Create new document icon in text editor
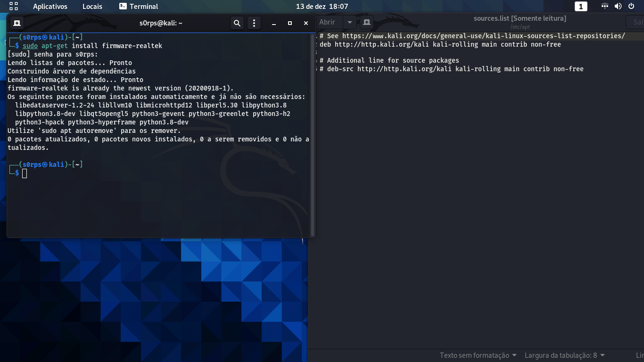This screenshot has width=644, height=362. click(367, 22)
